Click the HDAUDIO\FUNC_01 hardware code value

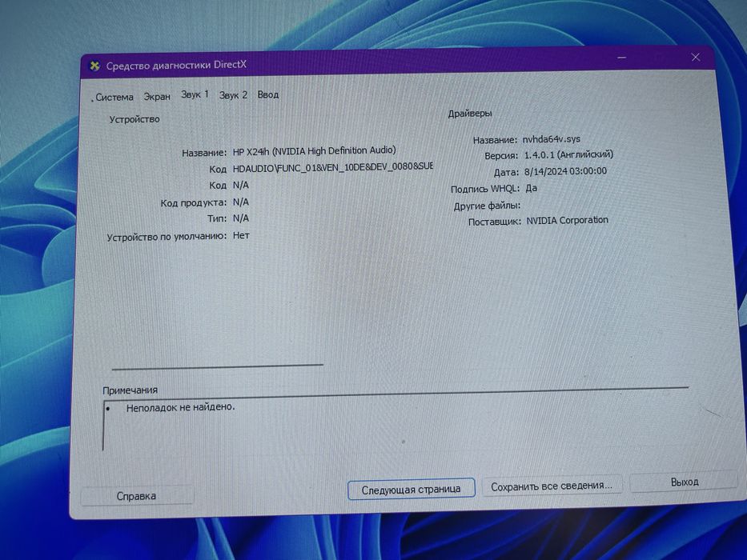point(332,168)
